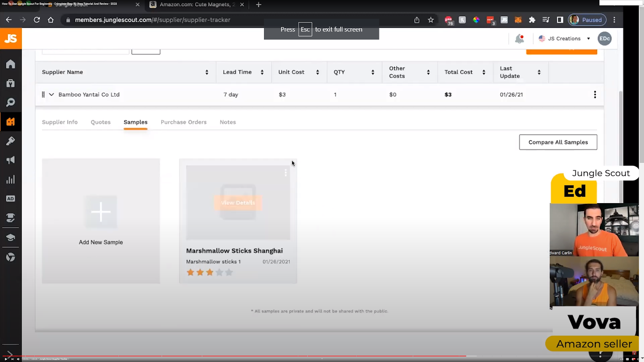Open the color wheel browser extension

[476, 20]
